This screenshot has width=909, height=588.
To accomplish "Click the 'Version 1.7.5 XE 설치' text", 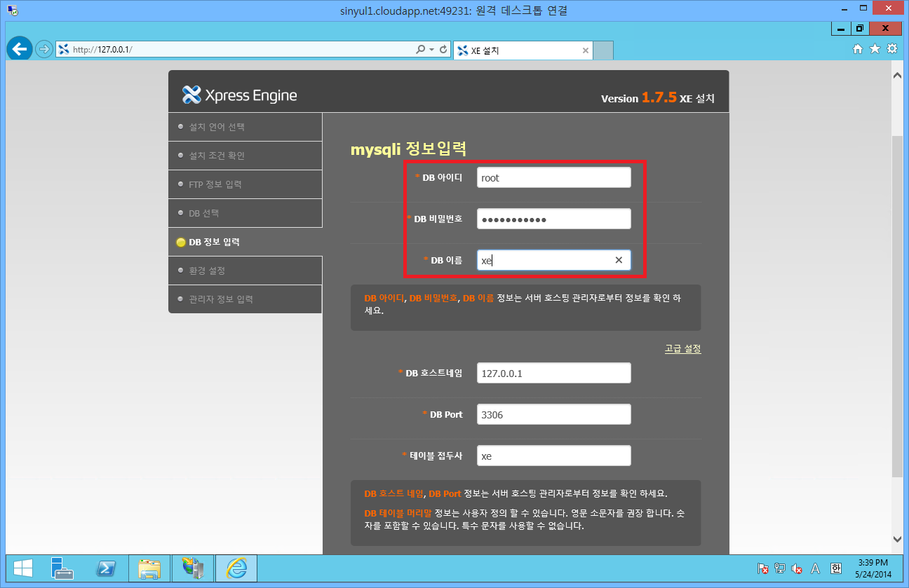I will click(x=658, y=98).
